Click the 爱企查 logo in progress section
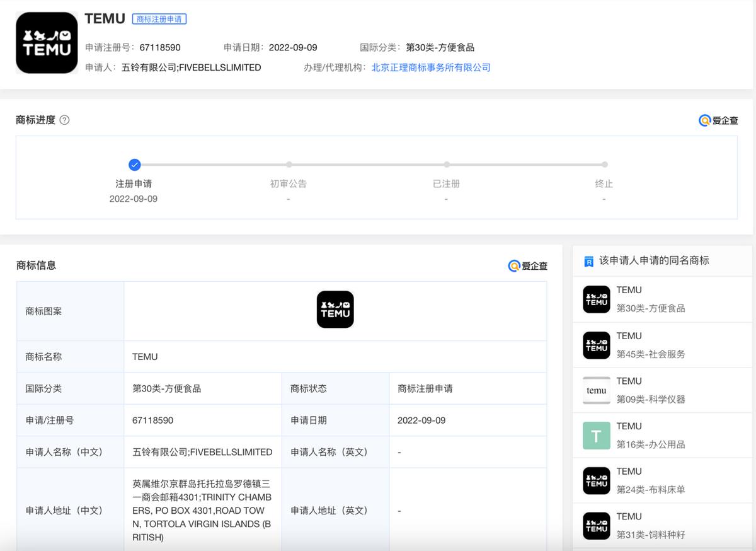 coord(718,120)
